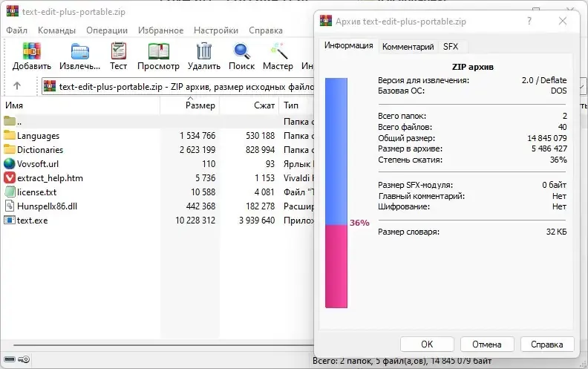This screenshot has height=369, width=588.
Task: Click the archive path address field
Action: coord(178,86)
